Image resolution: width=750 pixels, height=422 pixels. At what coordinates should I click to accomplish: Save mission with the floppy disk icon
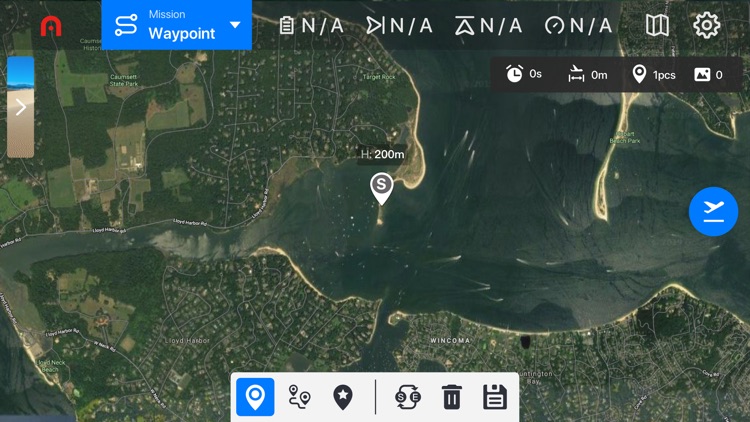pos(495,397)
